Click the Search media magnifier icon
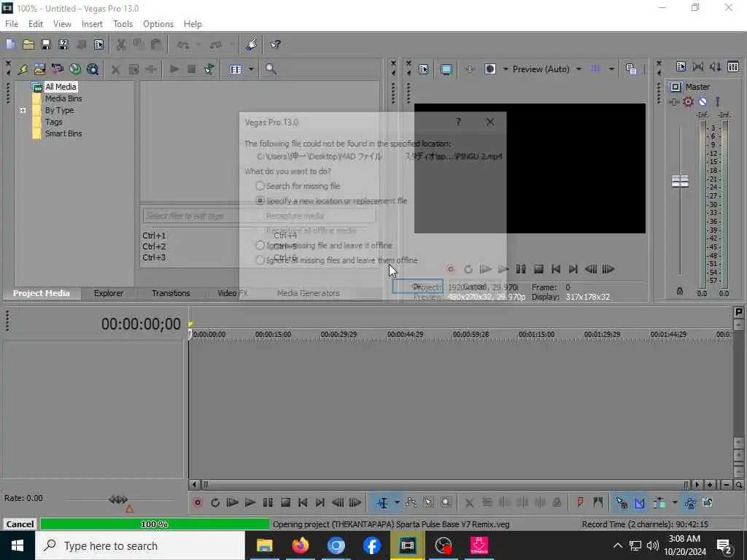Image resolution: width=747 pixels, height=560 pixels. tap(271, 69)
